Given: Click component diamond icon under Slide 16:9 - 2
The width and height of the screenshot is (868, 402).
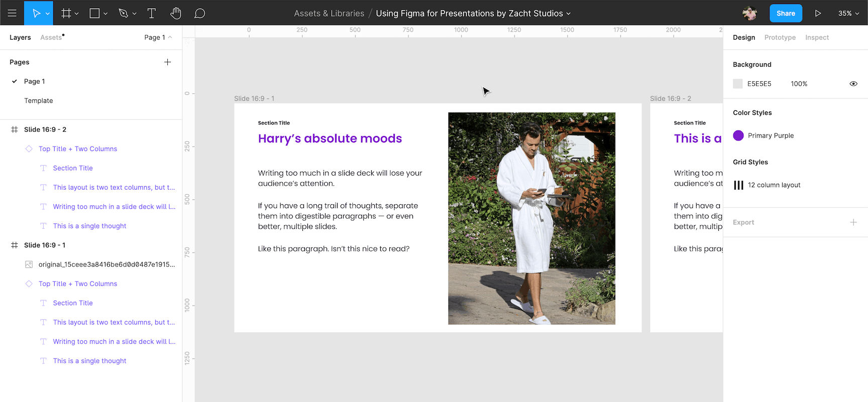Looking at the screenshot, I should tap(29, 149).
